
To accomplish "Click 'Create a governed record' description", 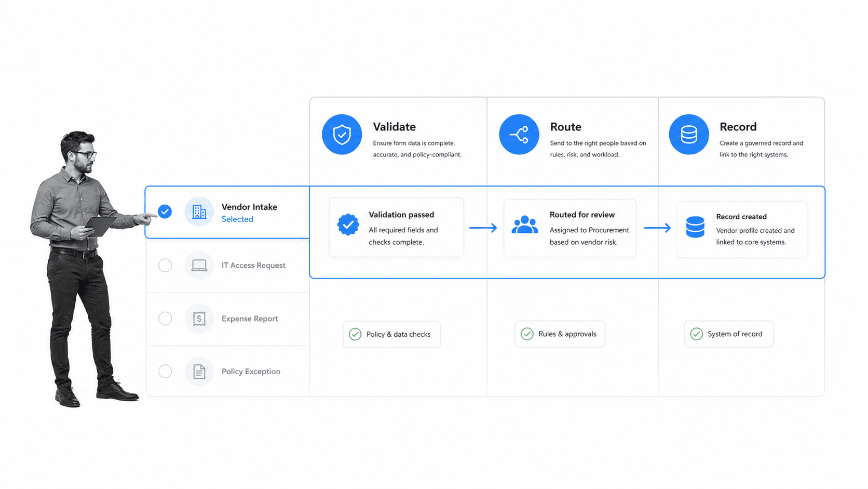I will tap(761, 149).
